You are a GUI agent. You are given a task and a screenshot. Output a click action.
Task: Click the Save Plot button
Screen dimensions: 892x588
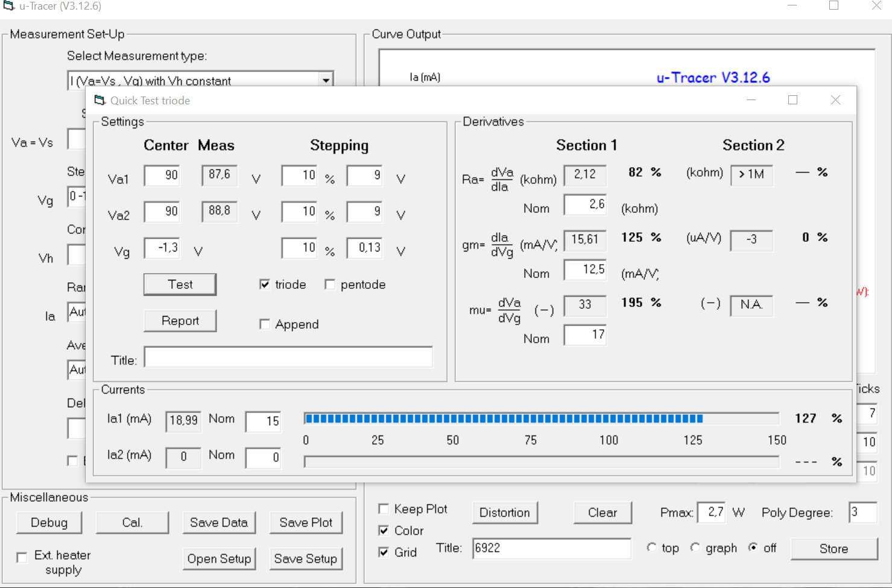pyautogui.click(x=306, y=523)
